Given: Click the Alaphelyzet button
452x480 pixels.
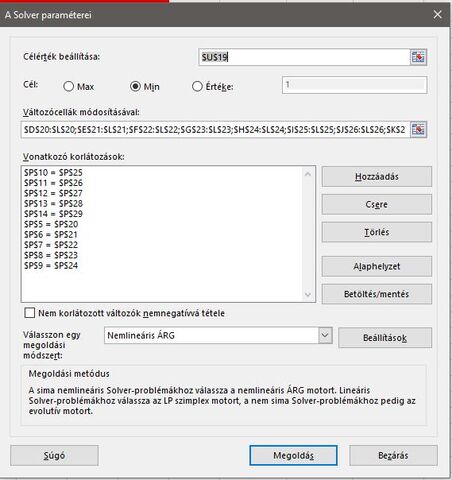Looking at the screenshot, I should pos(377,266).
